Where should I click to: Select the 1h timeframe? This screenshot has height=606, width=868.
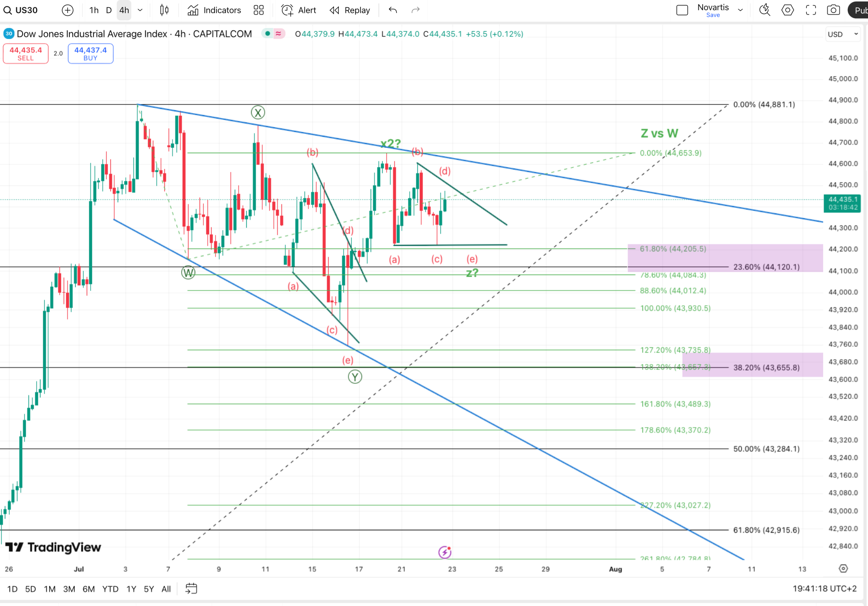click(94, 10)
